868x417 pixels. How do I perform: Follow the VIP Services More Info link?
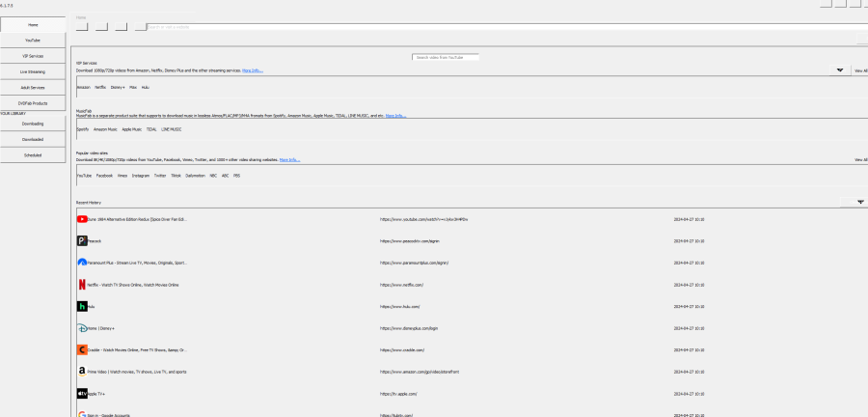pyautogui.click(x=253, y=70)
